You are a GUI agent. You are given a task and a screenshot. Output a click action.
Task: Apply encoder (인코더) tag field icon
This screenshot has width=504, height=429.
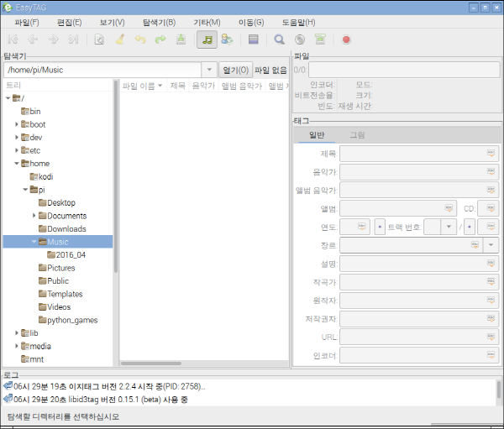[x=491, y=355]
